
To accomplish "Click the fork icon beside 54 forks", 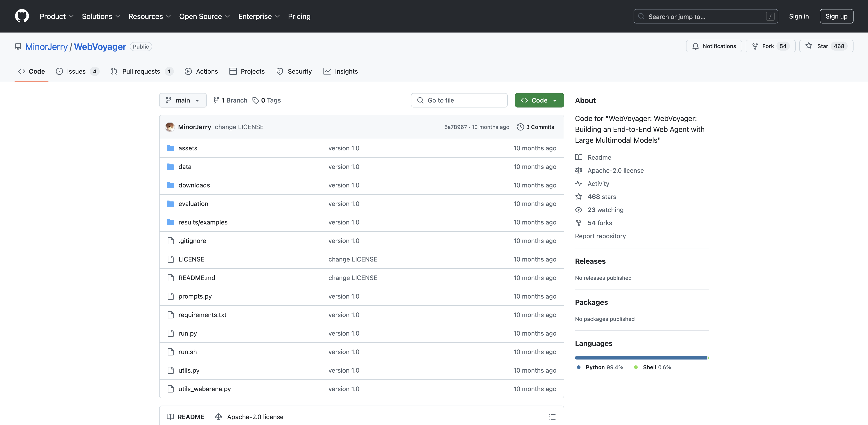I will point(579,223).
